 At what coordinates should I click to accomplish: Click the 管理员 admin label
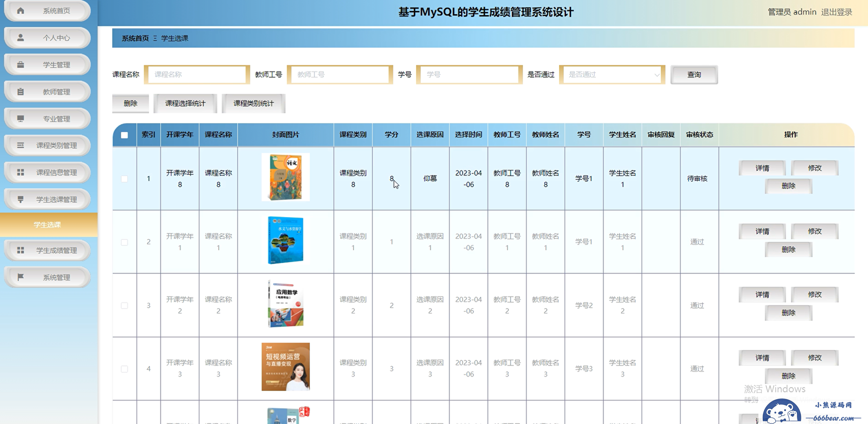(x=792, y=12)
